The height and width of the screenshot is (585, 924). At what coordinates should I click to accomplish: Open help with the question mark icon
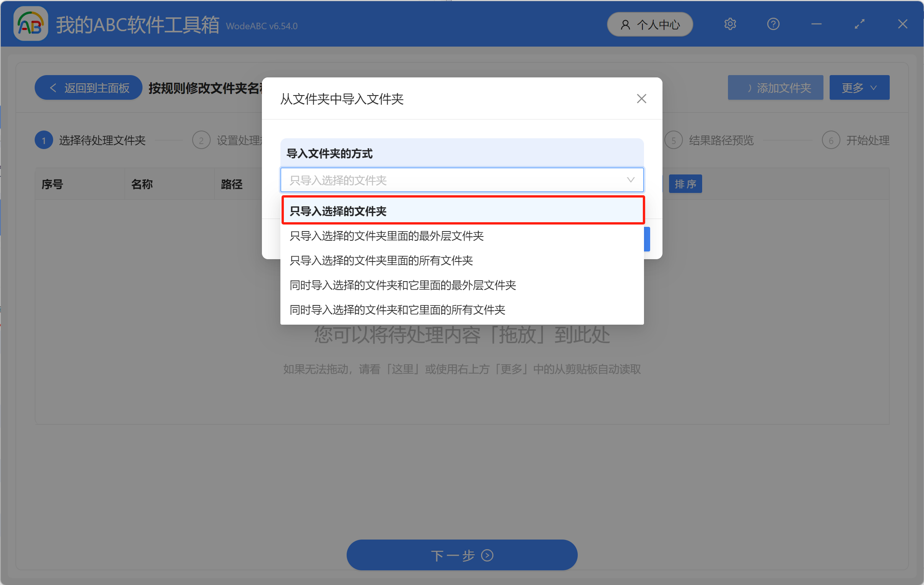(x=773, y=24)
